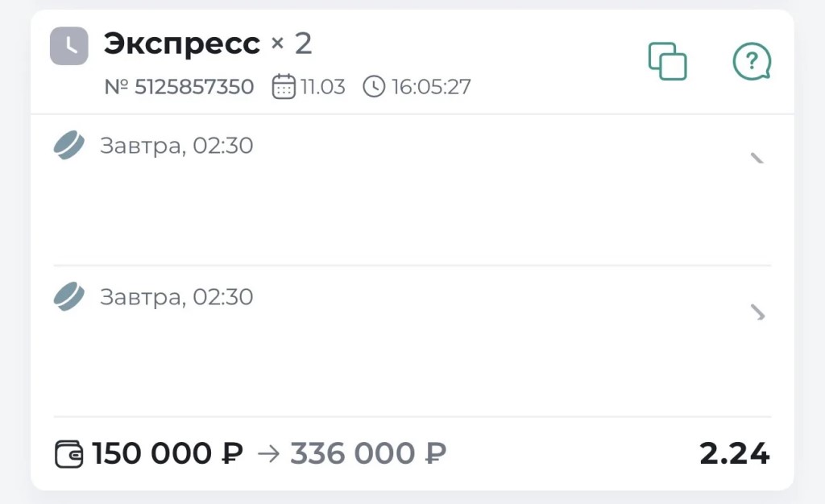Open help via the question mark bubble

(751, 61)
